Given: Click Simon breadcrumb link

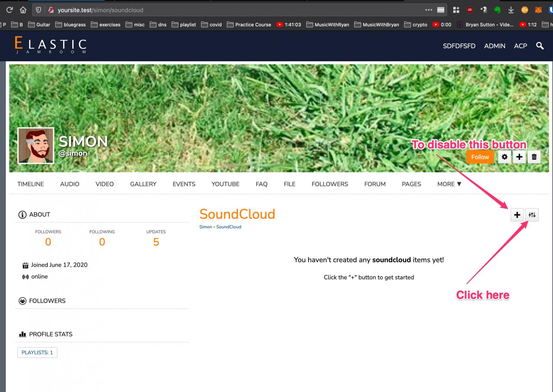Looking at the screenshot, I should [x=206, y=227].
